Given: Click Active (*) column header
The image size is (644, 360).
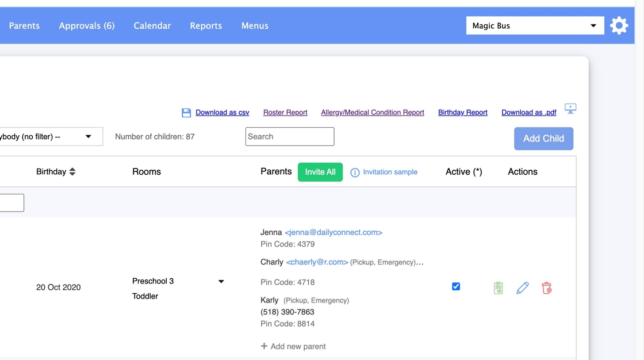Looking at the screenshot, I should (x=463, y=172).
